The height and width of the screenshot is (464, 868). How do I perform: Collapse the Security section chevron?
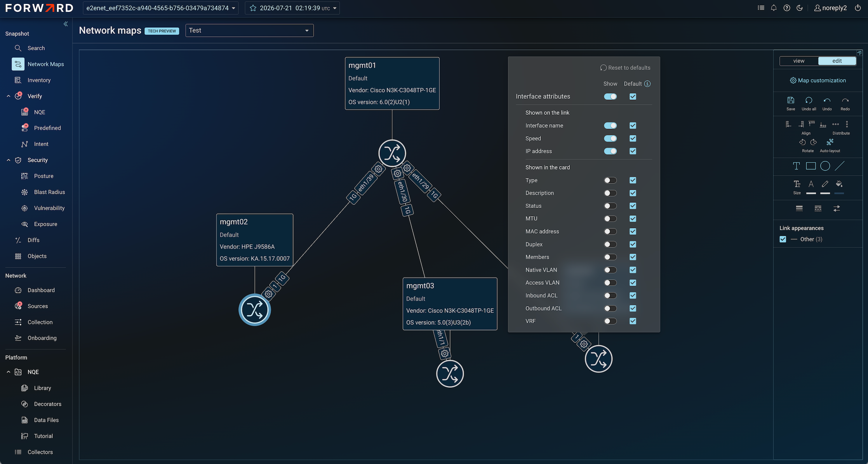coord(9,160)
